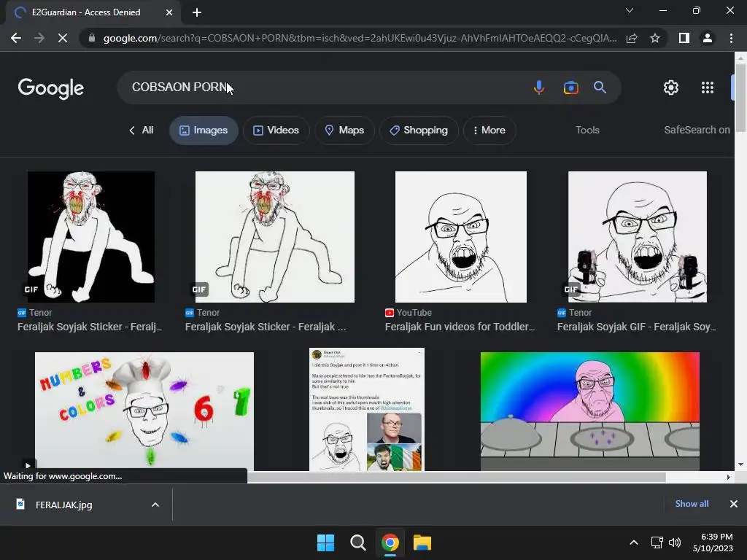Screen dimensions: 747x560
Task: Close the downloads bar
Action: [734, 504]
